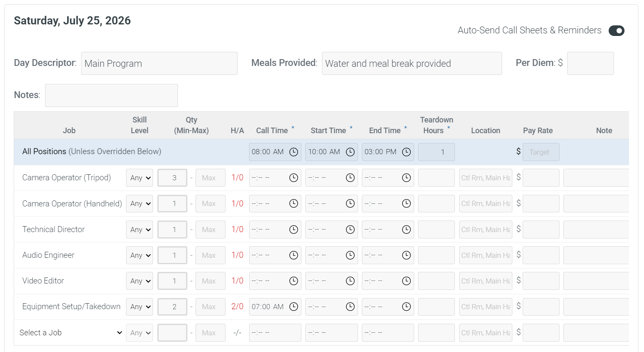The height and width of the screenshot is (352, 644).
Task: Click Pay Rate field for Audio Engineer
Action: [541, 255]
